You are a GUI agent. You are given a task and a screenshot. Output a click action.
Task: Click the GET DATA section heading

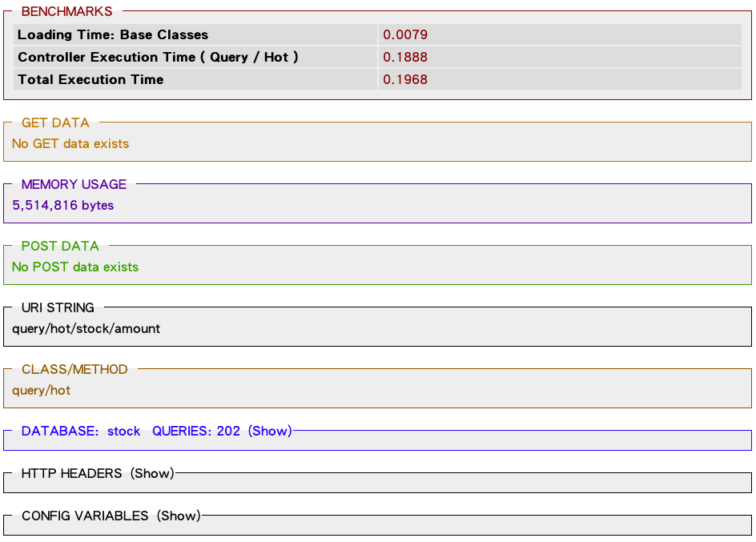coord(55,122)
